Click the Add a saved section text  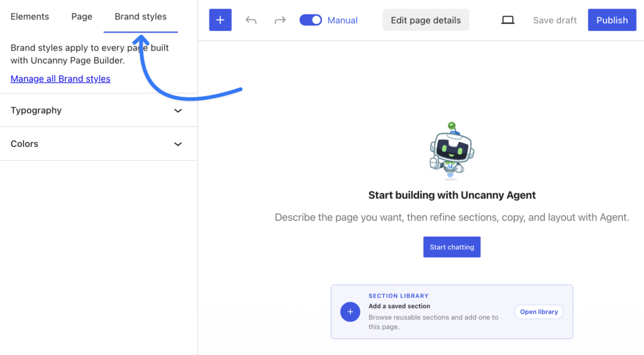click(x=399, y=306)
